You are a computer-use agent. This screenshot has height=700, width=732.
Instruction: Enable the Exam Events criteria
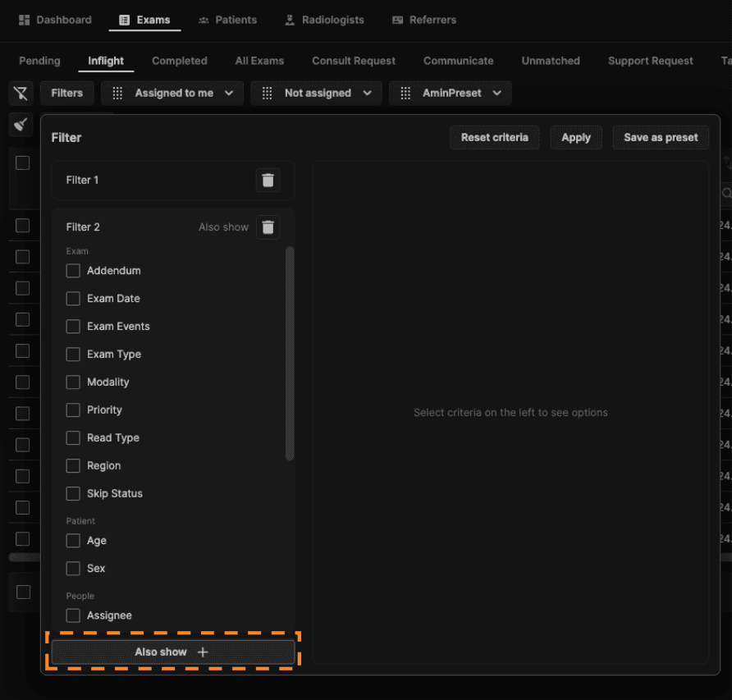[73, 327]
